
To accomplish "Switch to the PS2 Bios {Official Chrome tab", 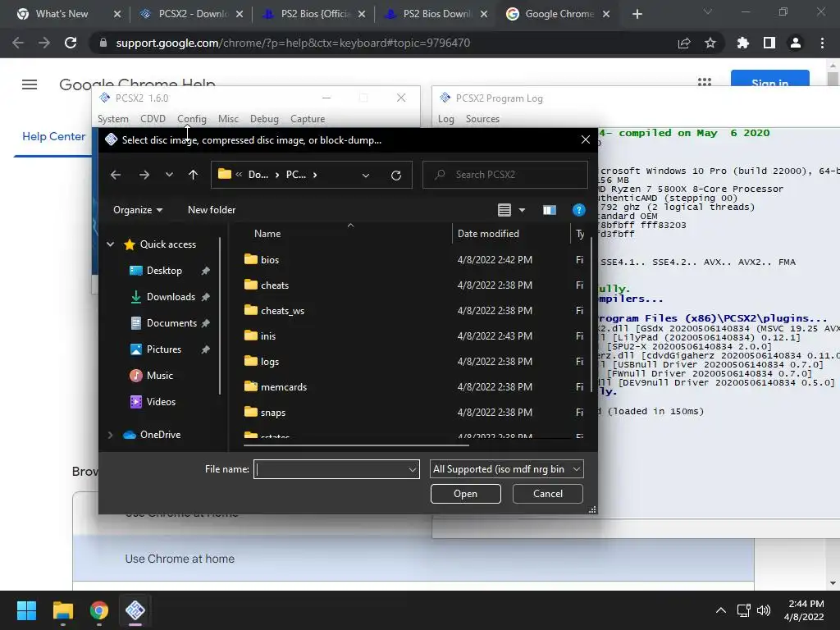I will (316, 14).
